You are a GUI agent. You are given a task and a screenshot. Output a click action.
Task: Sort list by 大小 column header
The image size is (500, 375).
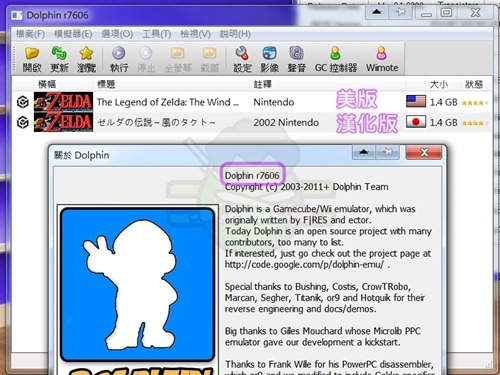[x=439, y=84]
